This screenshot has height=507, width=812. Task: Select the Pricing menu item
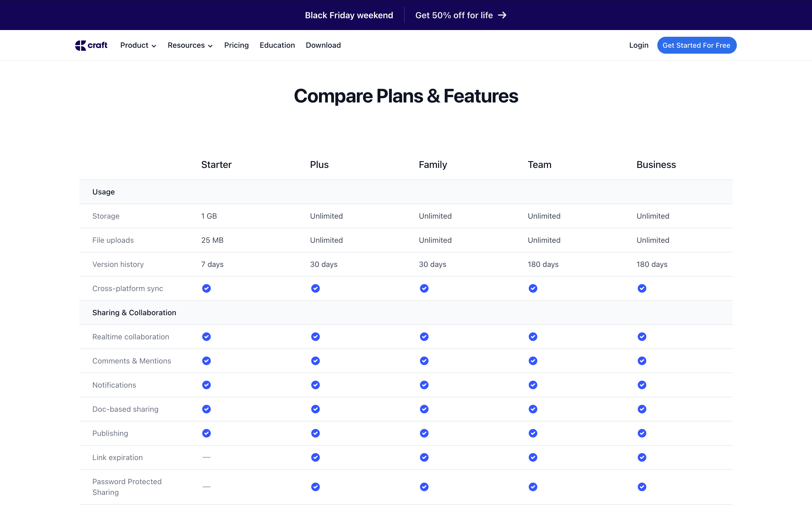[x=236, y=45]
